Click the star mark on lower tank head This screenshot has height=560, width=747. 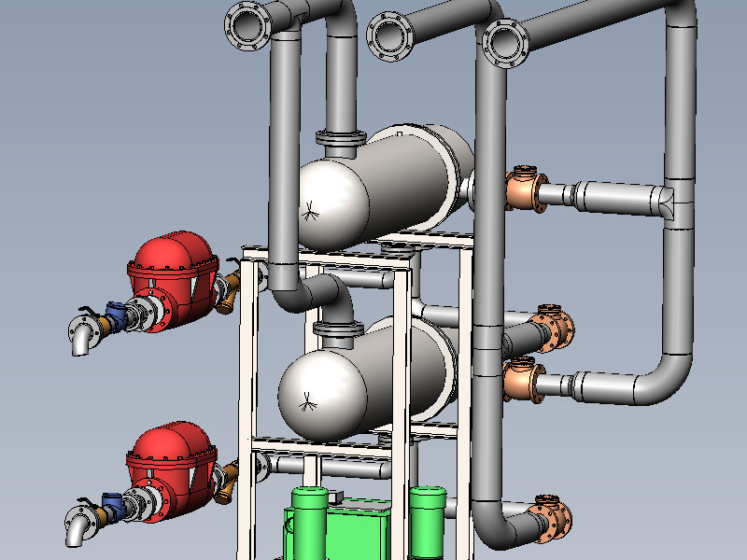click(x=308, y=402)
